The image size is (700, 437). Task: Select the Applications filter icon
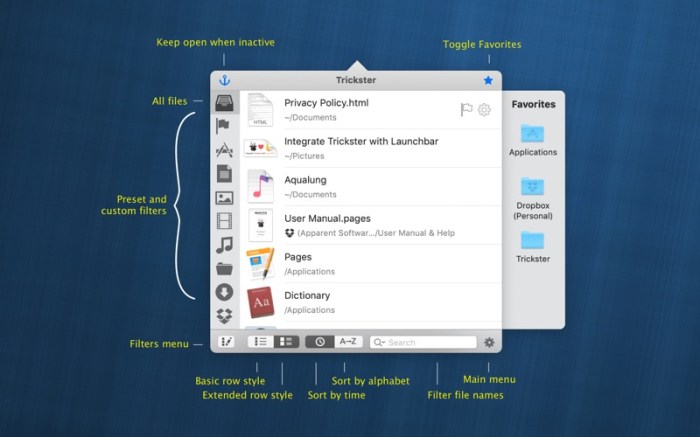pos(225,150)
